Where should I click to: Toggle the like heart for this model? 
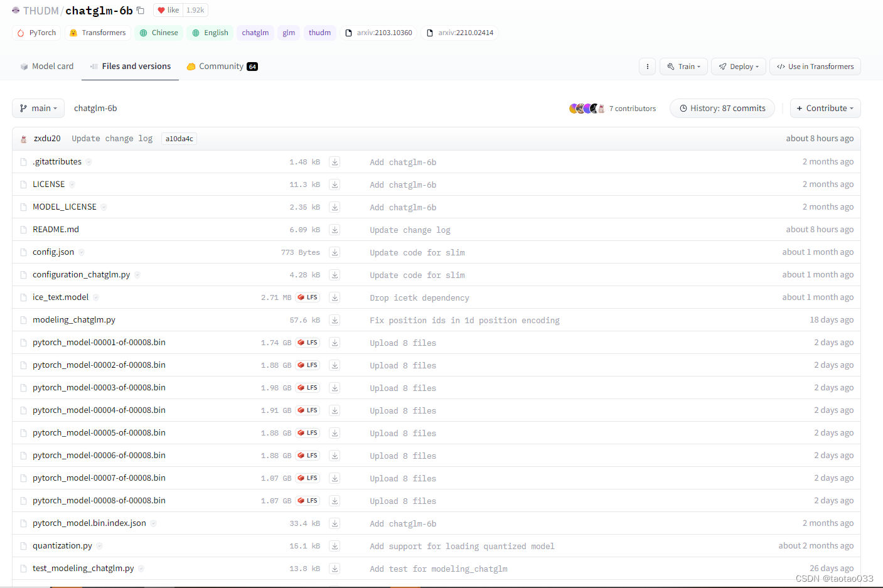point(167,10)
